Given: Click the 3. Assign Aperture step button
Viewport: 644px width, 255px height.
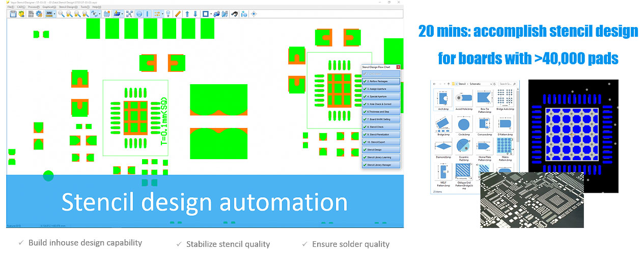Looking at the screenshot, I should click(x=381, y=89).
